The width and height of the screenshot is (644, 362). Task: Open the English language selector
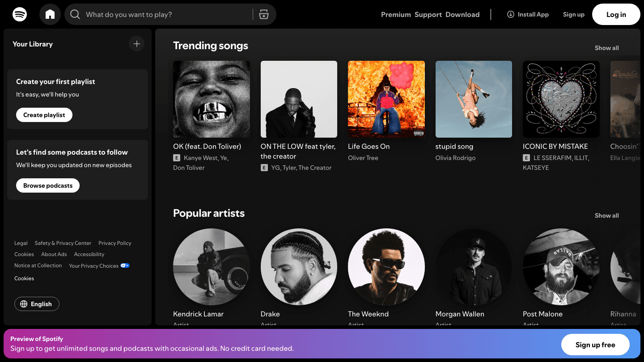pos(37,304)
